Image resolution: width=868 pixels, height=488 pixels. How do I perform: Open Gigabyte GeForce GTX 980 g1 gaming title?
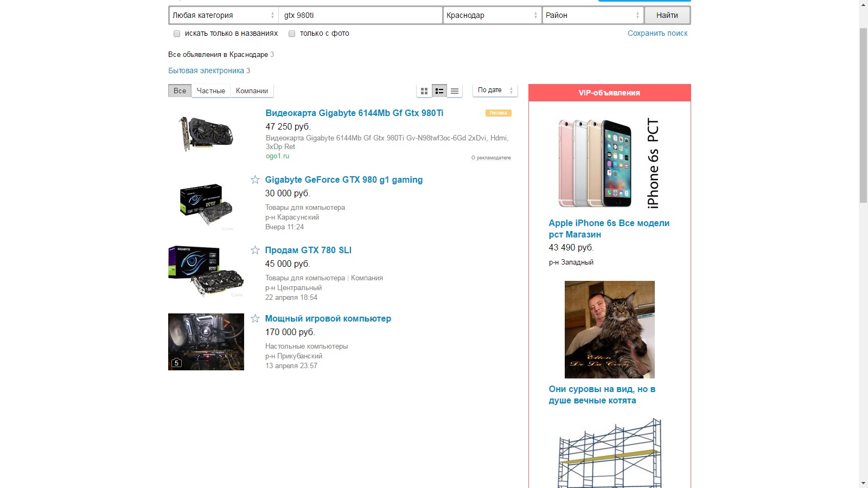(344, 179)
